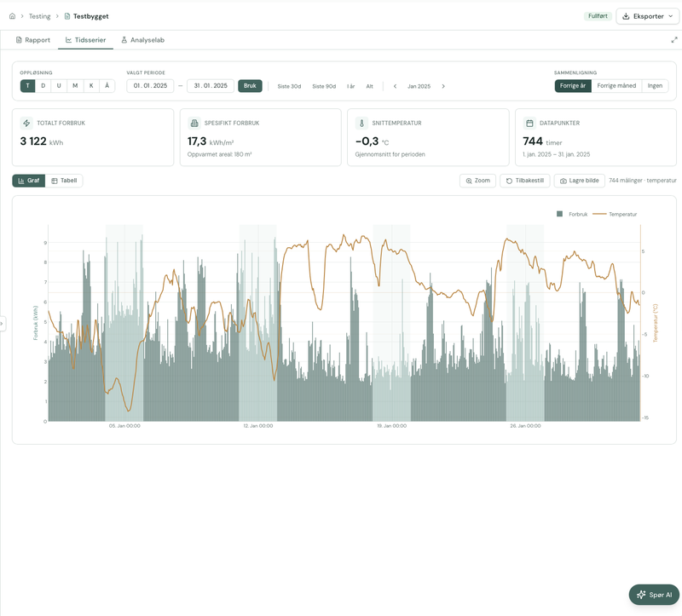Choose the M resolution option

tap(75, 86)
